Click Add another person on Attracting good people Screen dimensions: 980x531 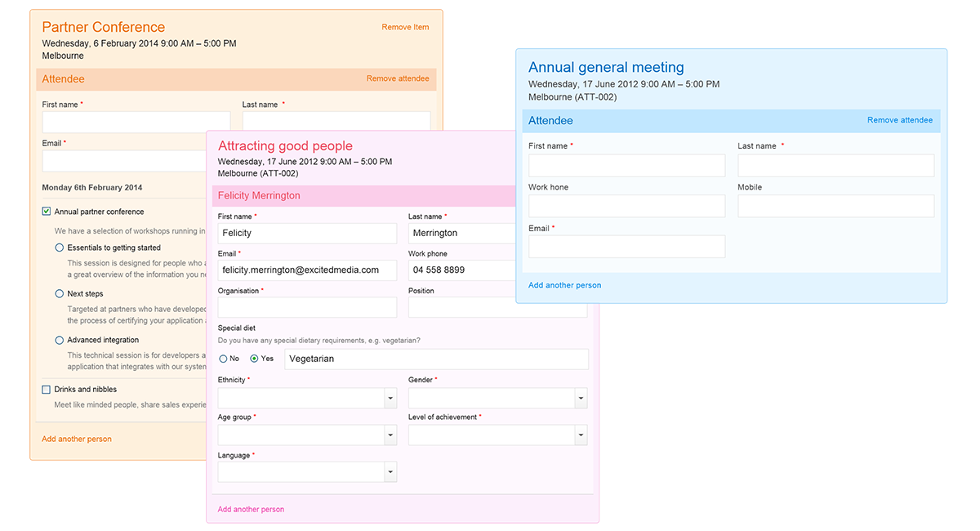click(x=251, y=509)
